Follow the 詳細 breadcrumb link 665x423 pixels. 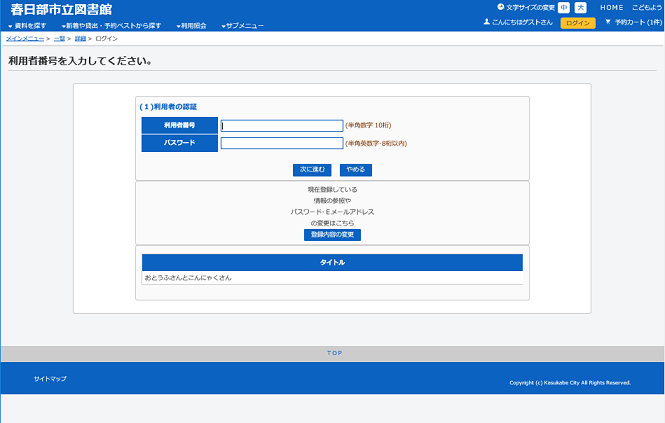pos(80,39)
